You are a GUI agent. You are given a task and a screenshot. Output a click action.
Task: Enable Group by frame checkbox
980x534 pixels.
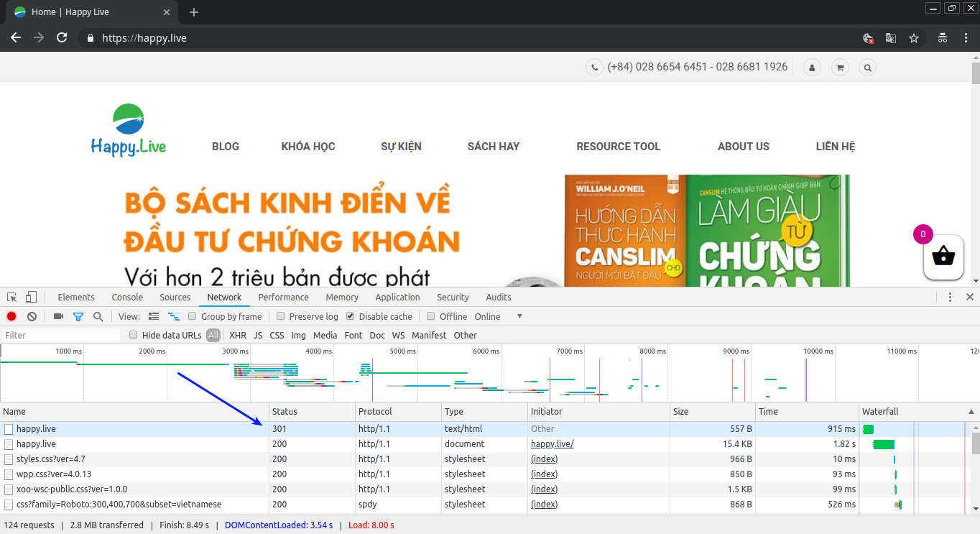193,316
